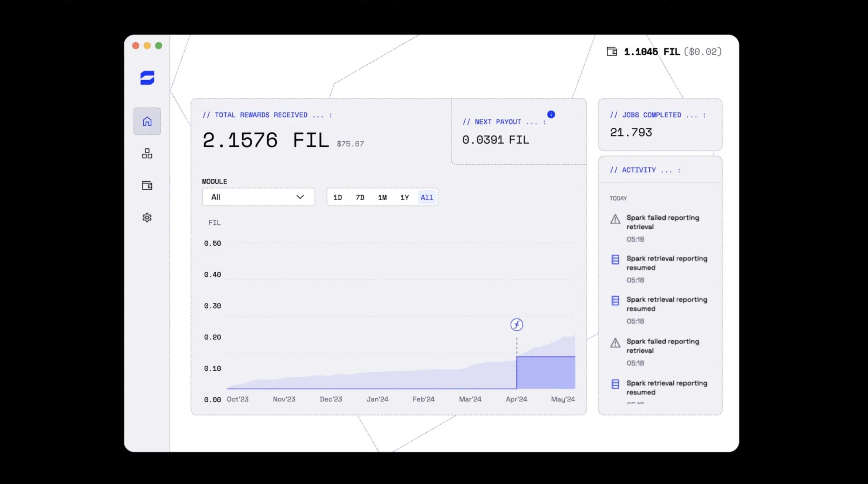
Task: Click the wallet icon next to 1.1045 FIL
Action: [611, 51]
